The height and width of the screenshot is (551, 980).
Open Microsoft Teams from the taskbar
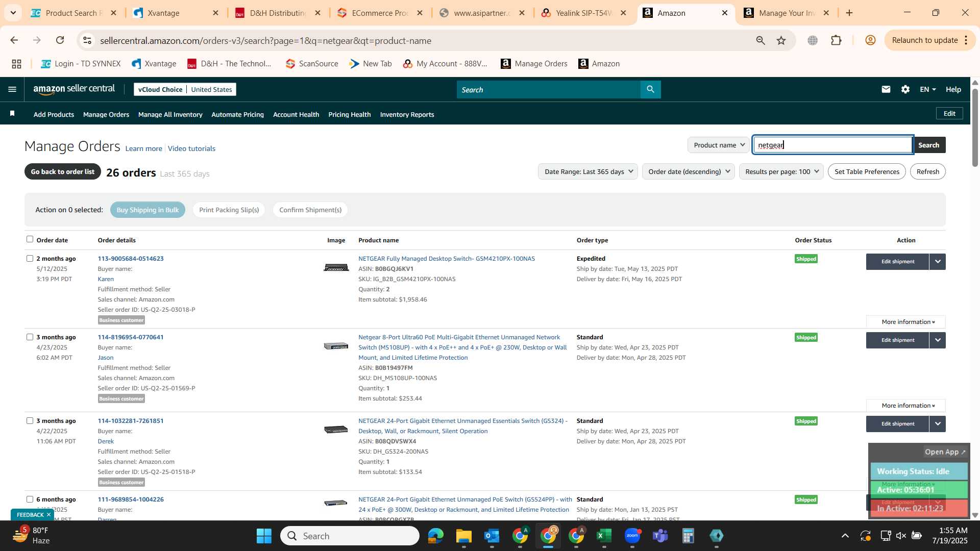point(660,536)
